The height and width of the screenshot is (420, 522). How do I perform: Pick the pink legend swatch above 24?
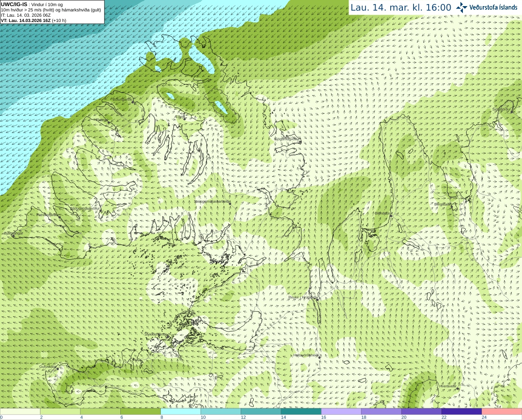(x=502, y=411)
